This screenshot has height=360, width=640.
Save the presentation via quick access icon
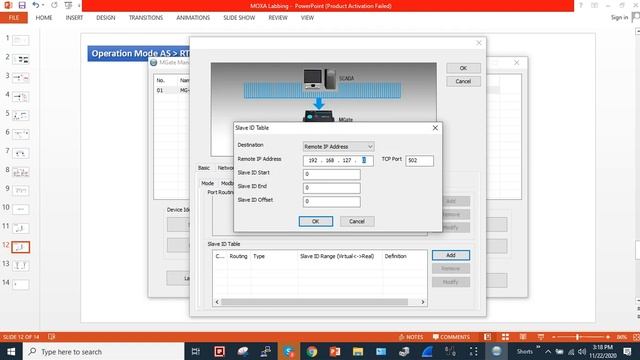click(22, 5)
